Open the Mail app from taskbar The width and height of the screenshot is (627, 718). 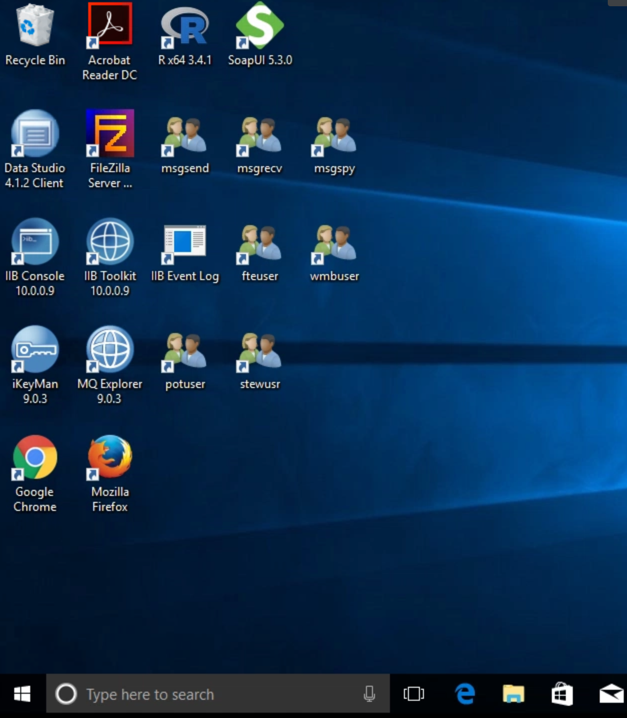click(611, 695)
